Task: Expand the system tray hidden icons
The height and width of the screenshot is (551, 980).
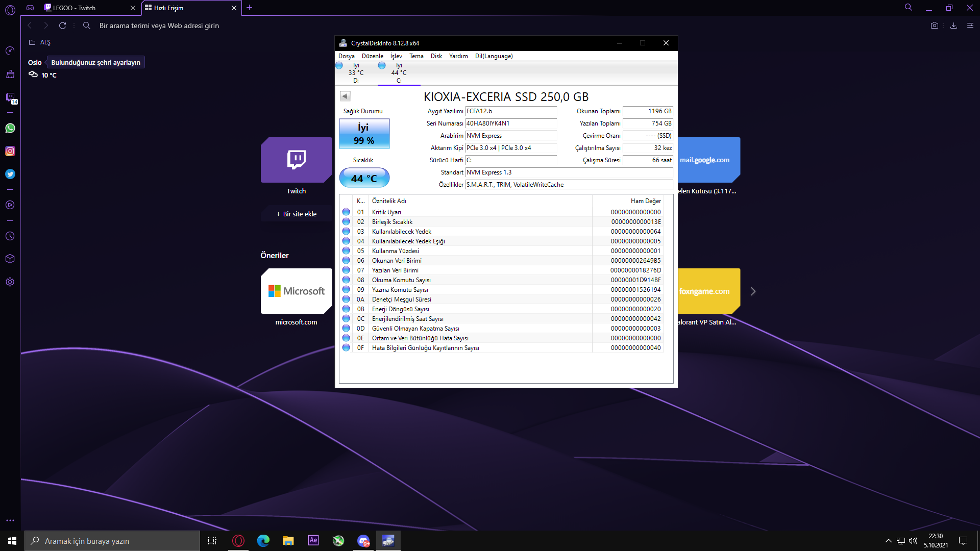Action: tap(888, 541)
